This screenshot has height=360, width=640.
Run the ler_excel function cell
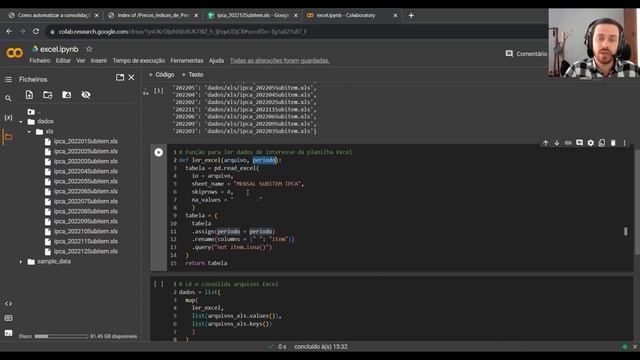click(158, 152)
